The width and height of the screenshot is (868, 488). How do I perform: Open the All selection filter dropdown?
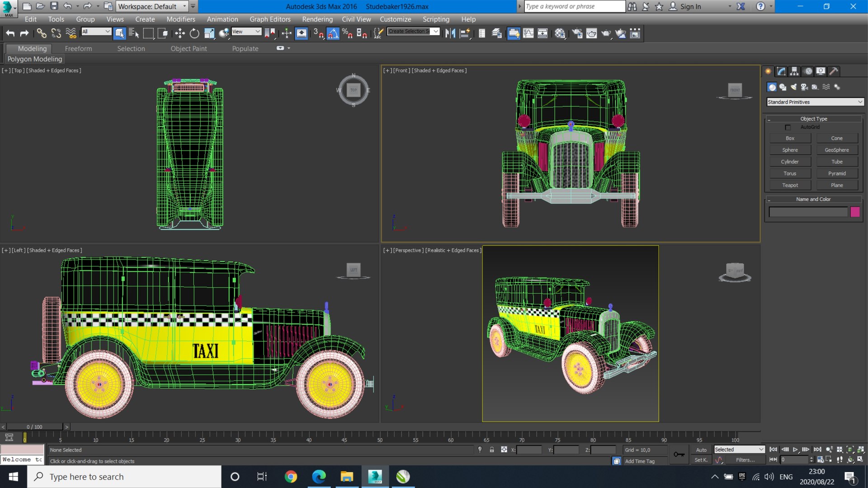96,32
